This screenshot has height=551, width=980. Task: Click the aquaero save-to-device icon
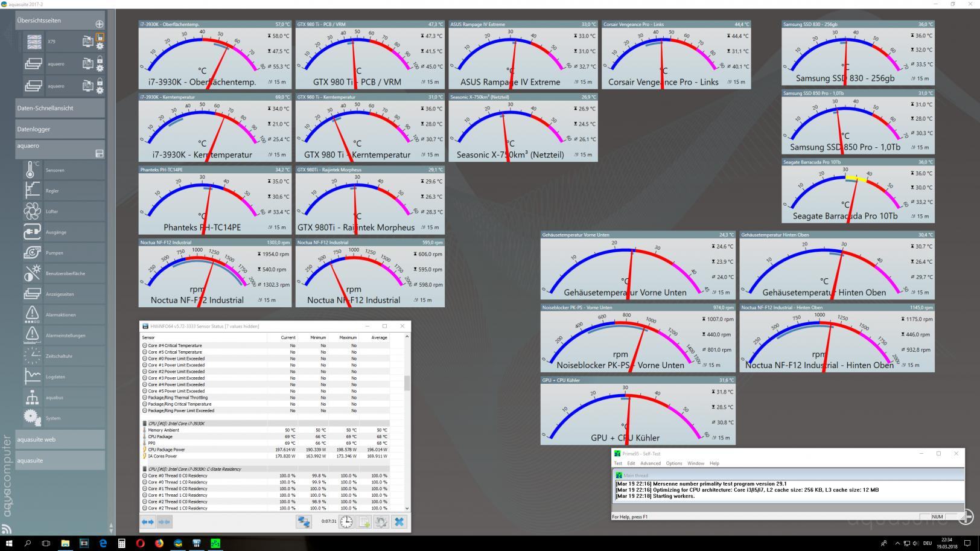[x=100, y=154]
